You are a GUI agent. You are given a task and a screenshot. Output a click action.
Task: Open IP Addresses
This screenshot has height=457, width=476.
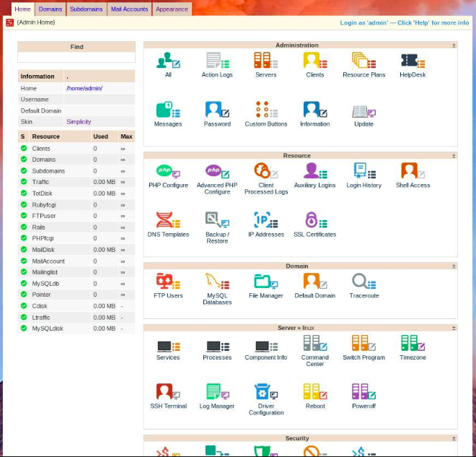[266, 220]
